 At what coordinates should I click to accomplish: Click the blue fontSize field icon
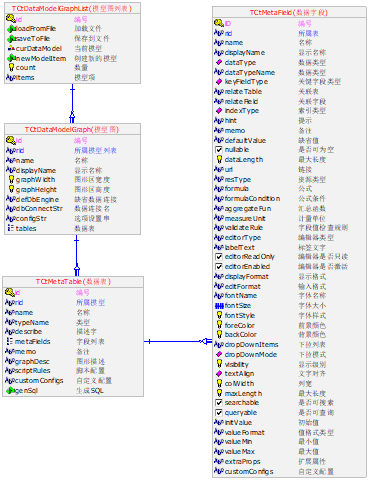point(219,306)
